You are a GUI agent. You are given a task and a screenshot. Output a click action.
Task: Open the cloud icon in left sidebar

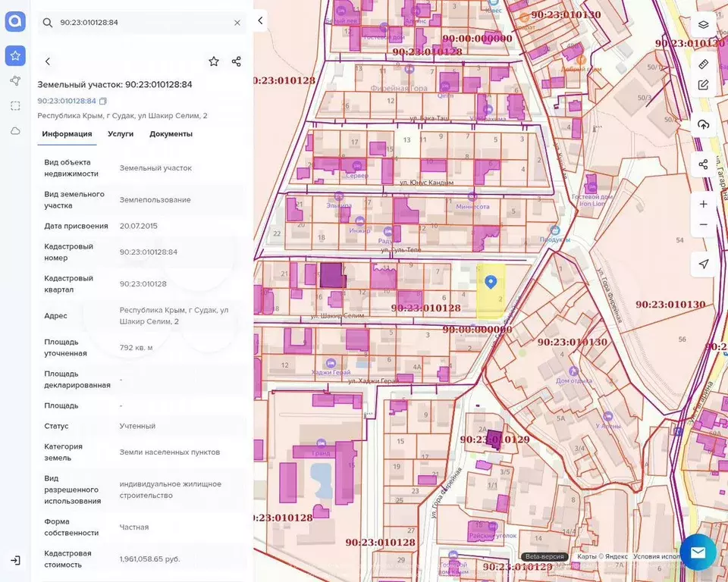(15, 131)
